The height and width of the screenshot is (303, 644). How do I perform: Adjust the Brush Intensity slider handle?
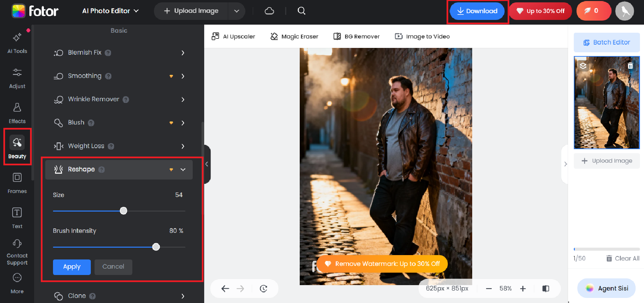(x=156, y=247)
